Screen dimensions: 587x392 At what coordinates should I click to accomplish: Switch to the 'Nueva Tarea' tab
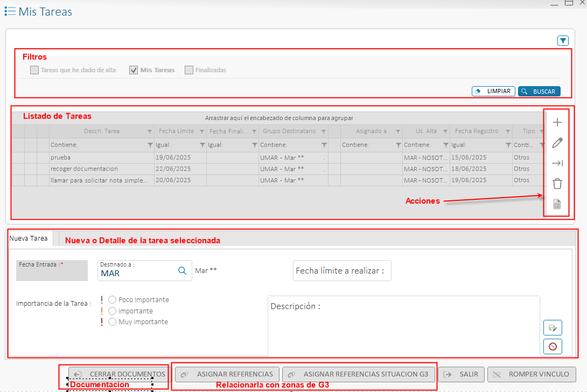(x=29, y=238)
